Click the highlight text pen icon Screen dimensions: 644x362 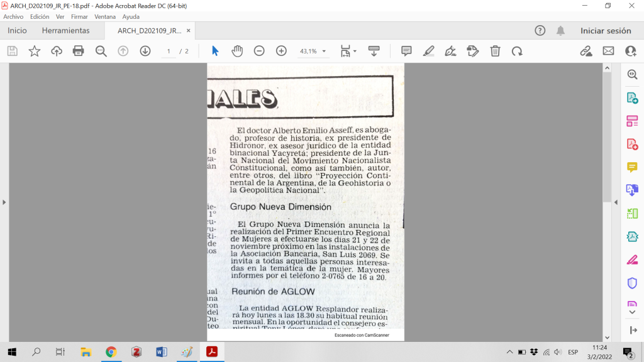428,51
